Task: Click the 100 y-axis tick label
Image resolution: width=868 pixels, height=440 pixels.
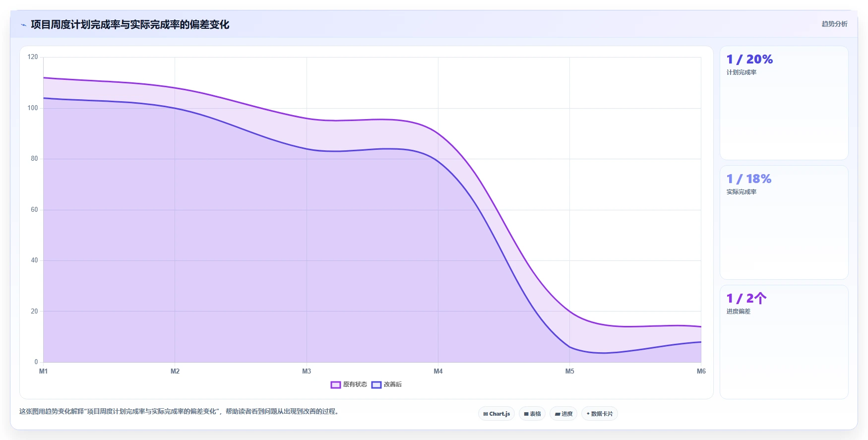Action: pyautogui.click(x=33, y=108)
